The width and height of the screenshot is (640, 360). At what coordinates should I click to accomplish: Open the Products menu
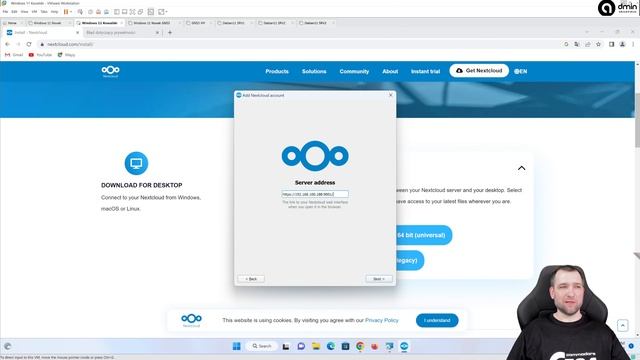[x=277, y=71]
